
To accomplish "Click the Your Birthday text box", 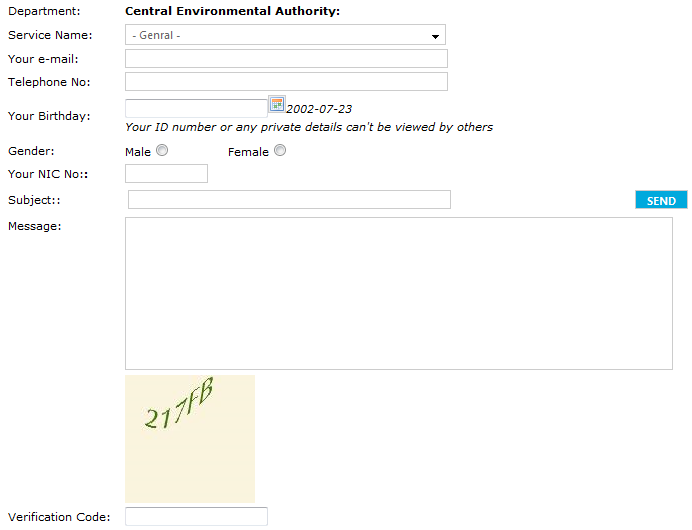I will pyautogui.click(x=196, y=109).
